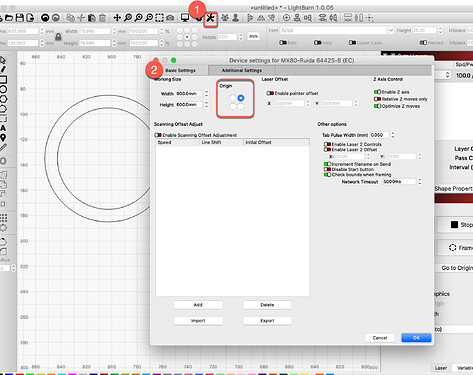473x375 pixels.
Task: Adjust the Radius stepper in left toolbar
Action: tap(13, 268)
